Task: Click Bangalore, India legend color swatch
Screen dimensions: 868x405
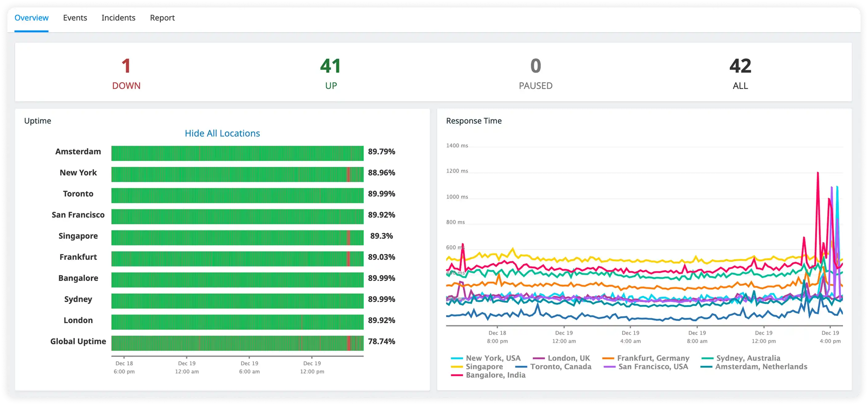Action: tap(457, 375)
